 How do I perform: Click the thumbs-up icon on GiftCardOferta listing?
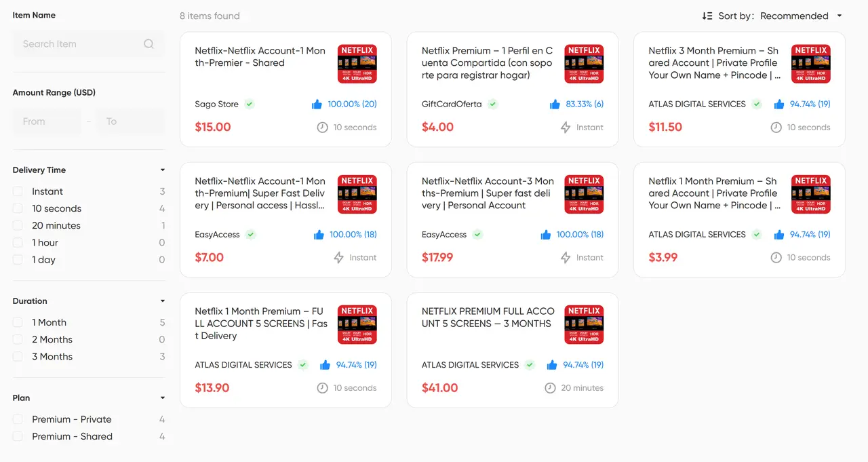point(554,104)
